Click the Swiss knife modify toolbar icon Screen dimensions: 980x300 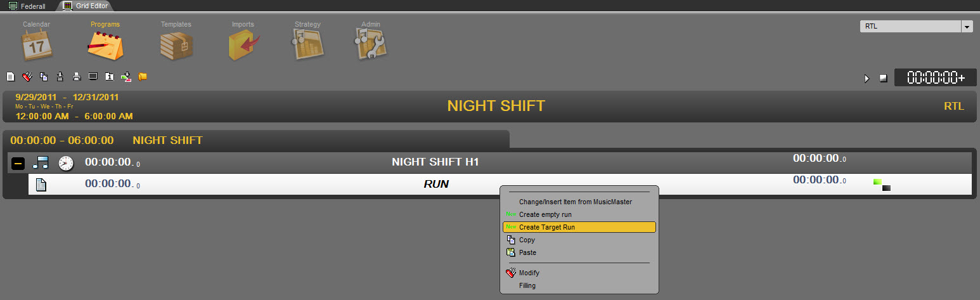[x=27, y=77]
